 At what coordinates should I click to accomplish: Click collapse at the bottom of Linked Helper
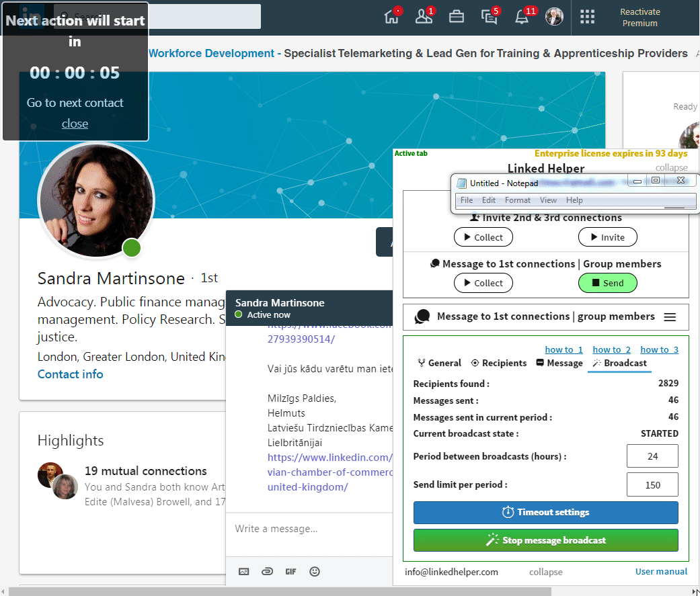tap(545, 572)
